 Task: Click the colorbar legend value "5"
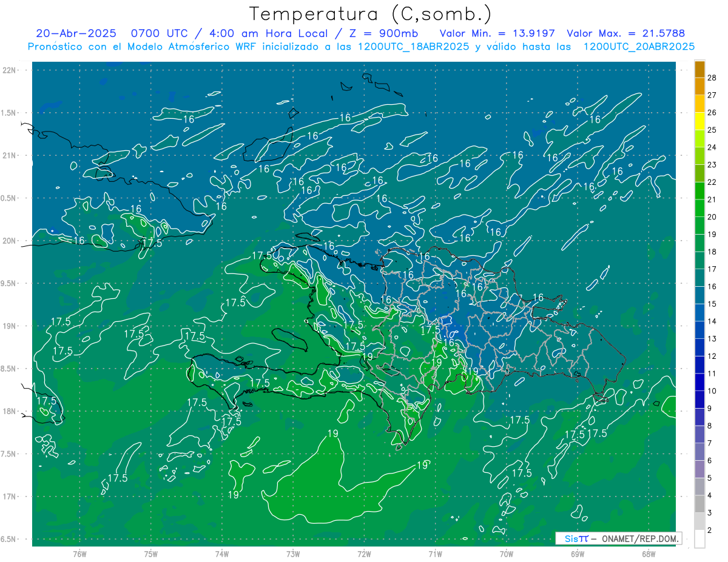click(x=710, y=478)
